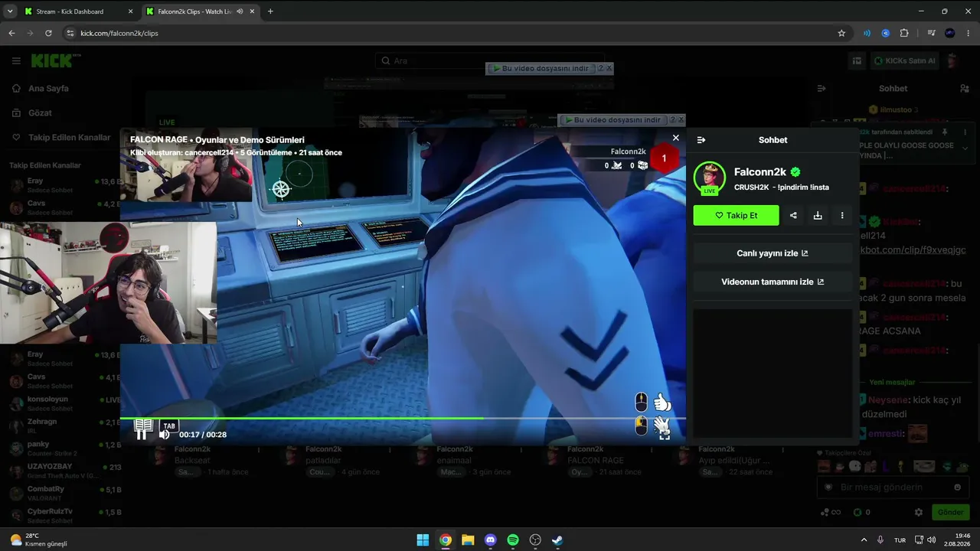Image resolution: width=980 pixels, height=551 pixels.
Task: Open Gözat in the sidebar
Action: pyautogui.click(x=40, y=112)
